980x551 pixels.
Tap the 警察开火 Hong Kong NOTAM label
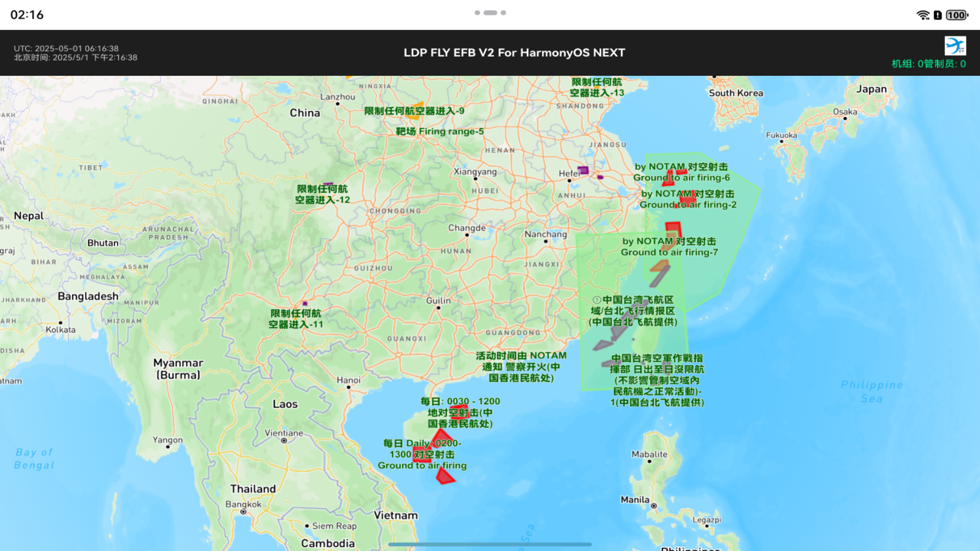click(x=521, y=367)
